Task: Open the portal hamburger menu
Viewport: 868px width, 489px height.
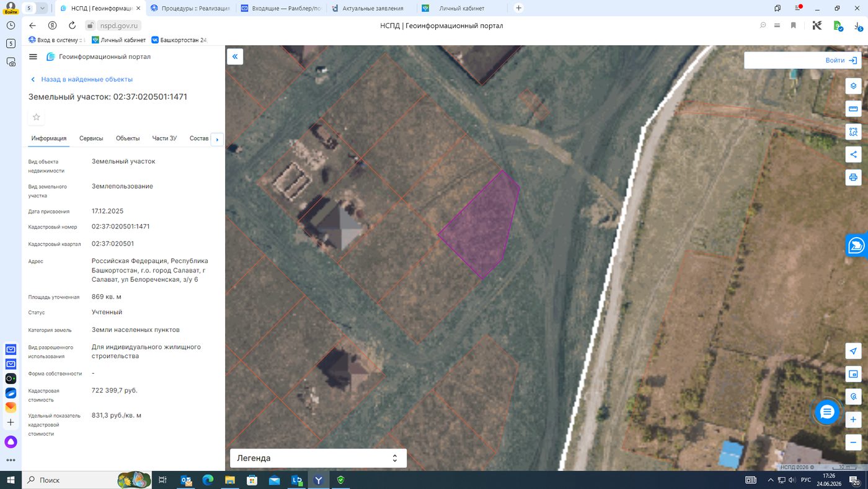Action: click(33, 56)
